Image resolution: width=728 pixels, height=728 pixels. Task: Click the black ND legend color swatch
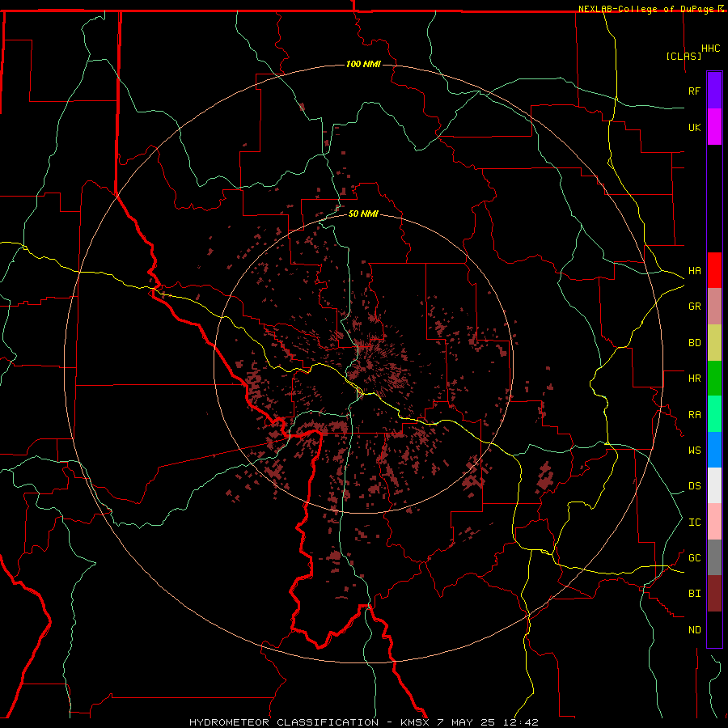(x=714, y=629)
